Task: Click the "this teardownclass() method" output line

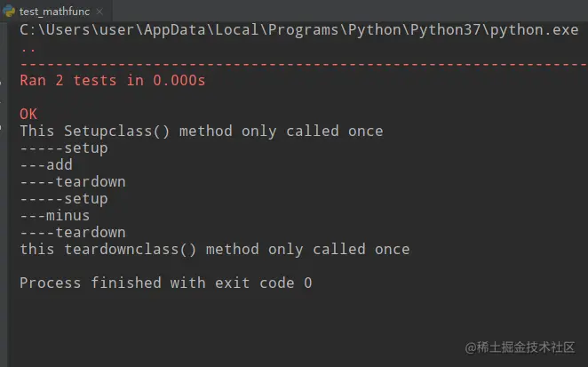Action: pos(214,249)
